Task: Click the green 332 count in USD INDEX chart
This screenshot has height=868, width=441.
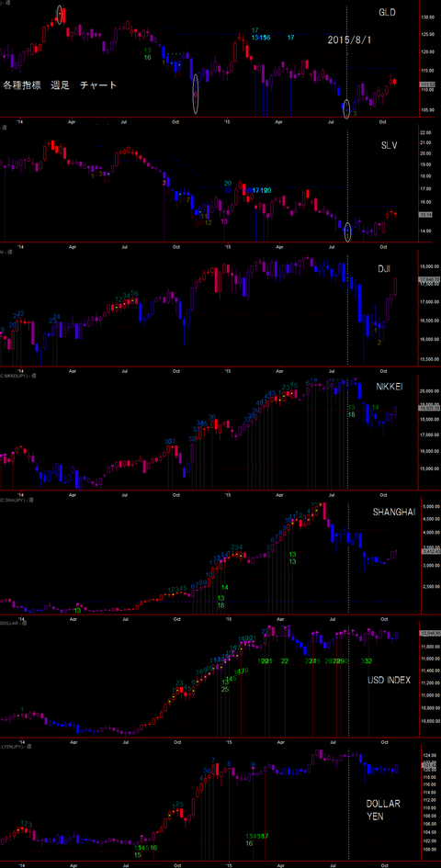Action: coord(367,661)
